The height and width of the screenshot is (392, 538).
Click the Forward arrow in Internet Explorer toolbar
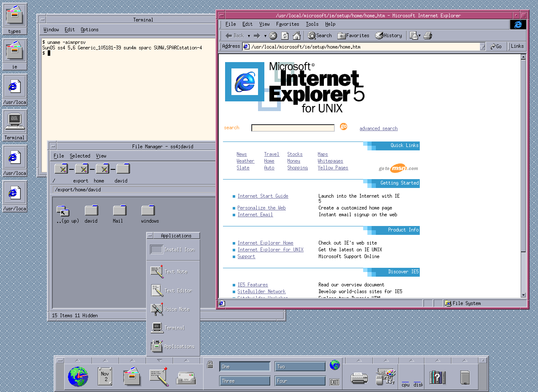tap(257, 35)
